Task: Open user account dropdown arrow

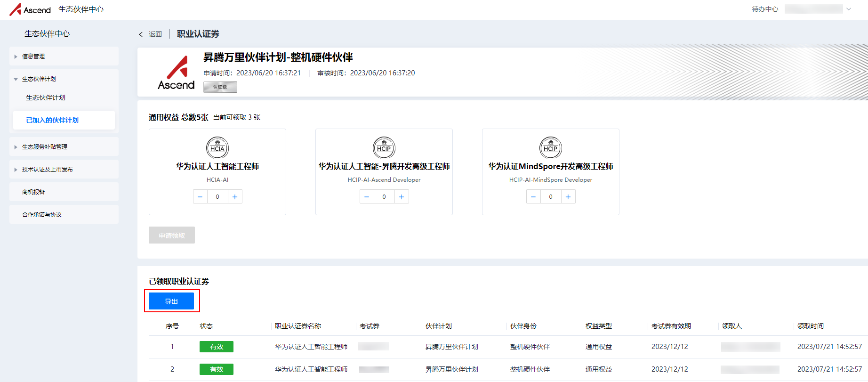Action: click(849, 9)
